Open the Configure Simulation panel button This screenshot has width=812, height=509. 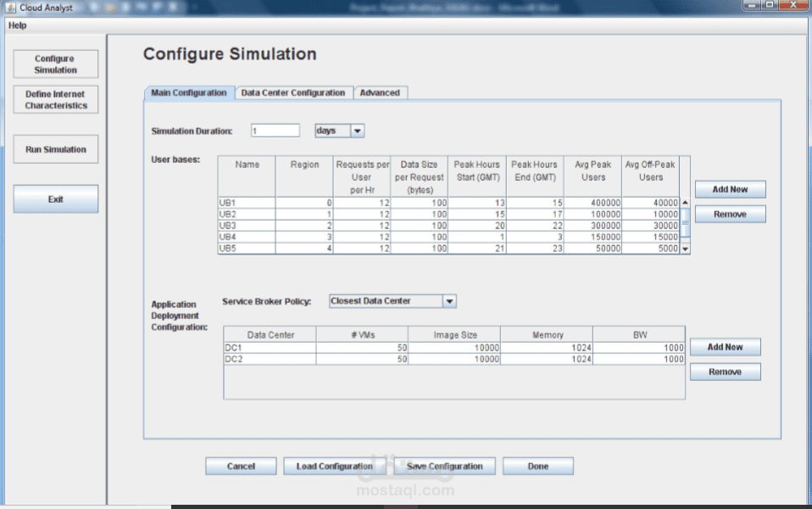click(55, 64)
